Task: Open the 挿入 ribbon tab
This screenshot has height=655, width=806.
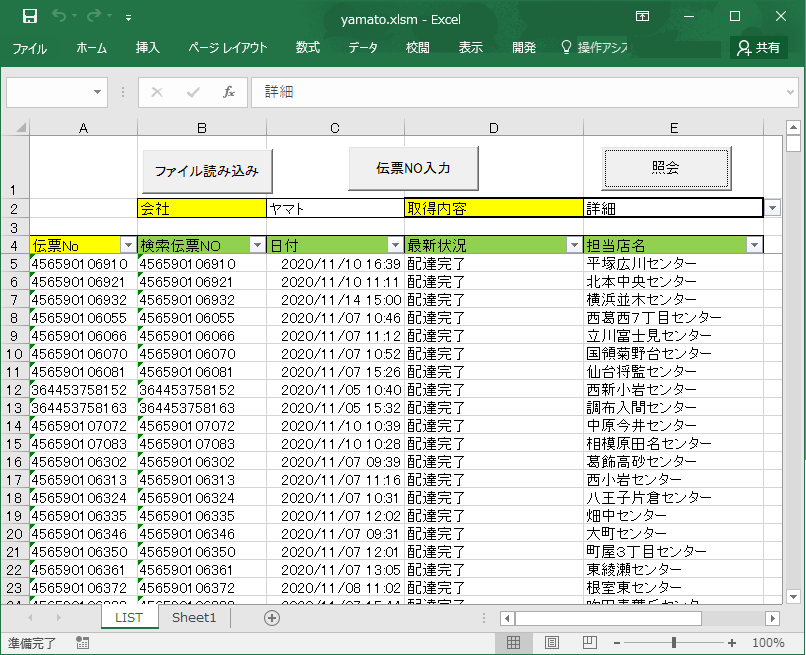Action: (x=148, y=48)
